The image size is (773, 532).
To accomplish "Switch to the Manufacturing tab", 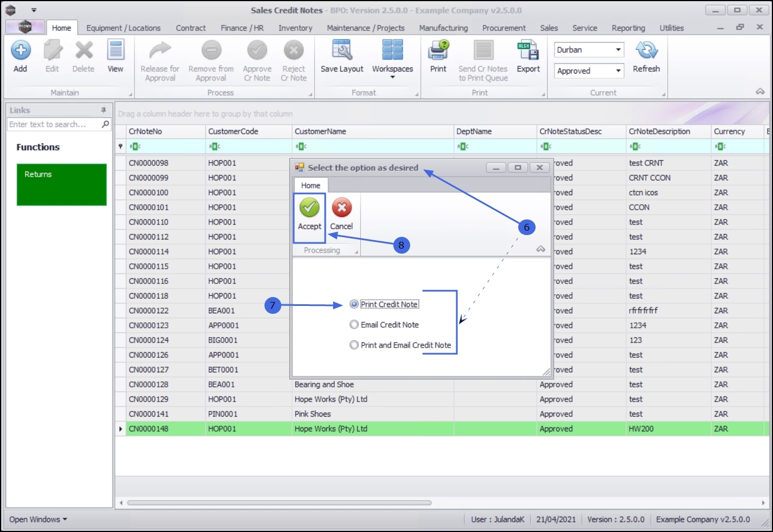I will tap(443, 28).
